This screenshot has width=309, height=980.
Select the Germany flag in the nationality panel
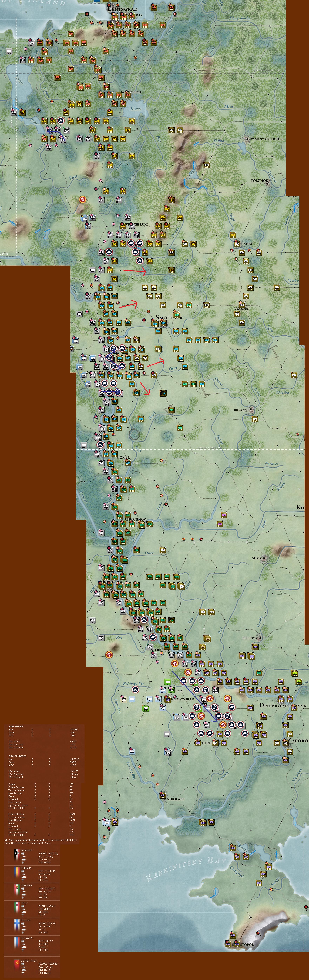coord(17,856)
